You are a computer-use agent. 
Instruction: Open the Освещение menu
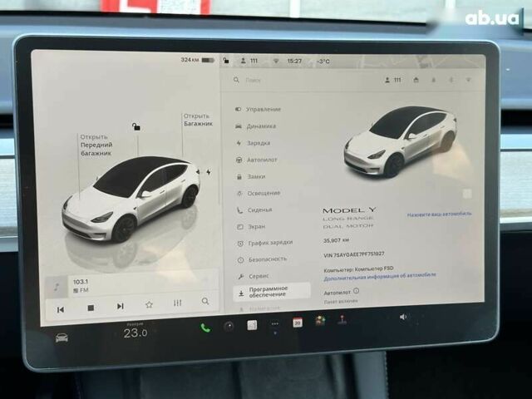tap(259, 194)
